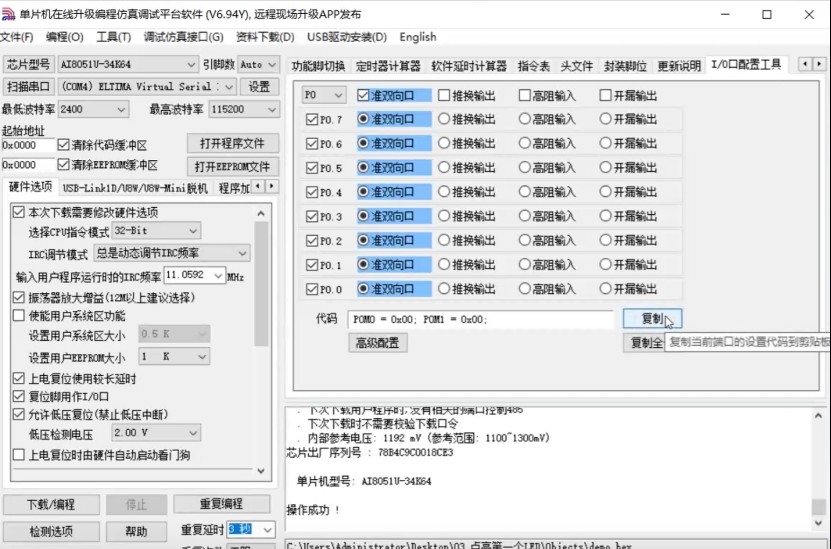Image resolution: width=831 pixels, height=549 pixels.
Task: Click 打开EEPROM文件 button
Action: (x=232, y=167)
